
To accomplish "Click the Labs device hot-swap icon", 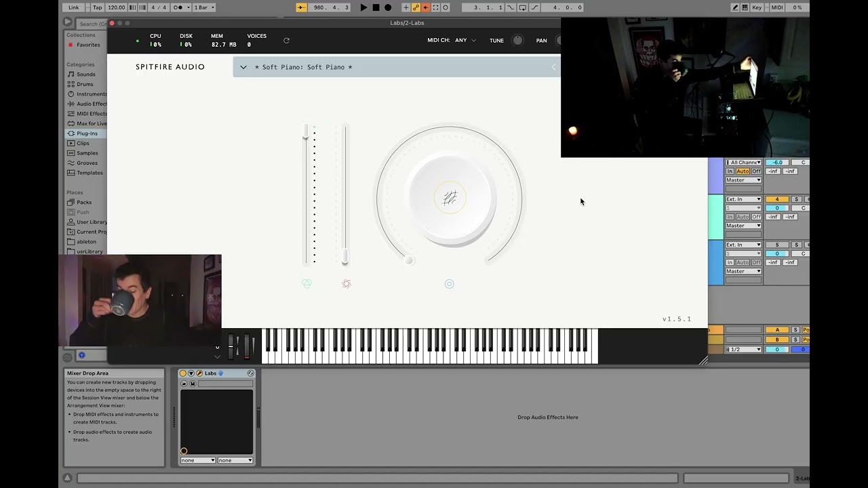I will pyautogui.click(x=251, y=373).
